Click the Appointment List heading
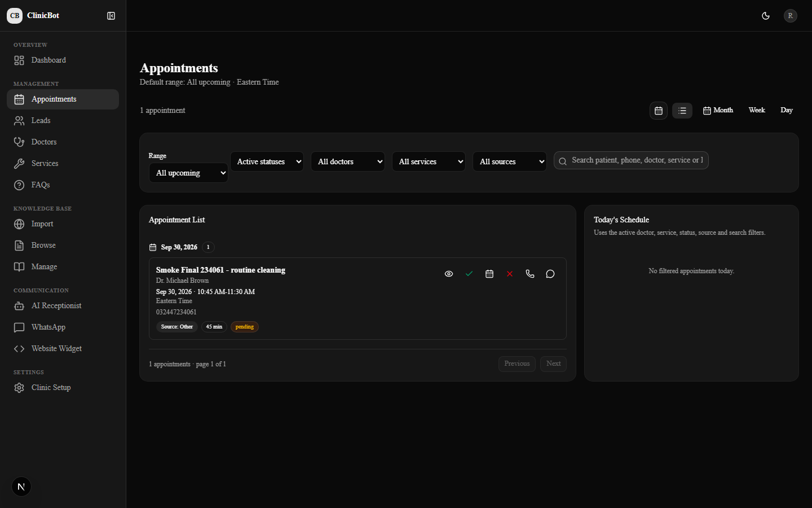 (x=177, y=220)
